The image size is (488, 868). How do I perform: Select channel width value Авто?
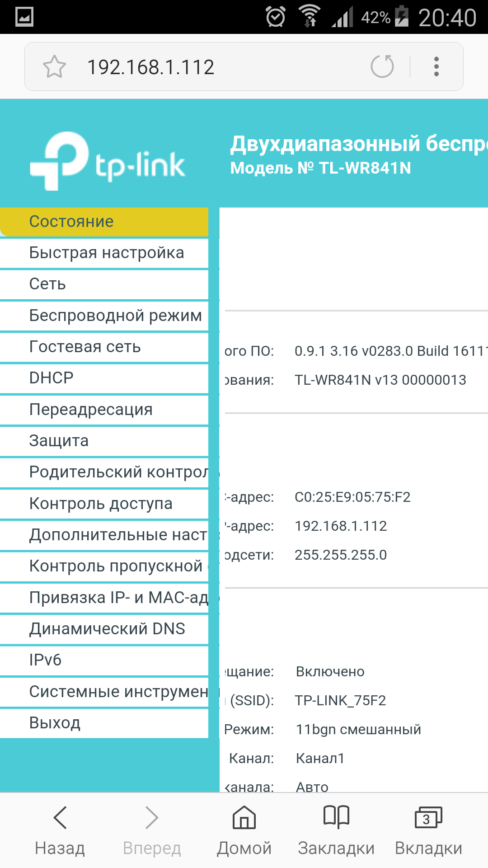tap(312, 787)
